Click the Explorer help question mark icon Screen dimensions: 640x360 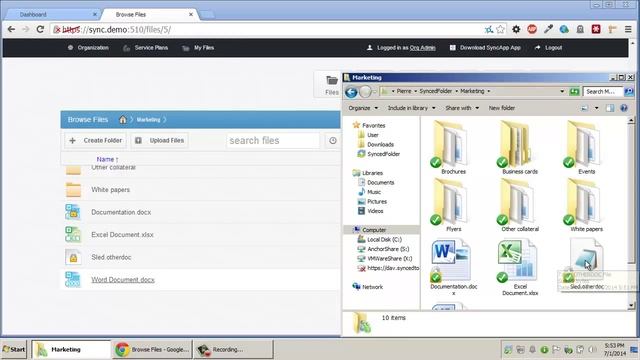pos(624,108)
